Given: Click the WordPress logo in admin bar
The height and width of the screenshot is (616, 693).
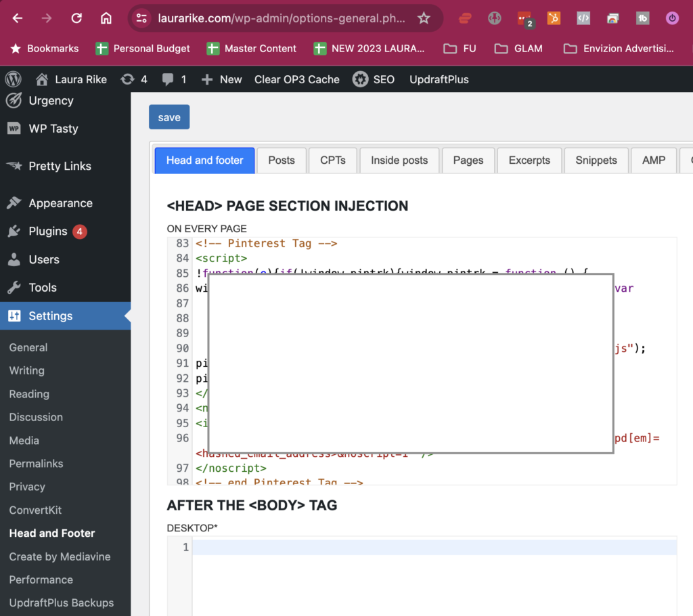Looking at the screenshot, I should coord(13,79).
